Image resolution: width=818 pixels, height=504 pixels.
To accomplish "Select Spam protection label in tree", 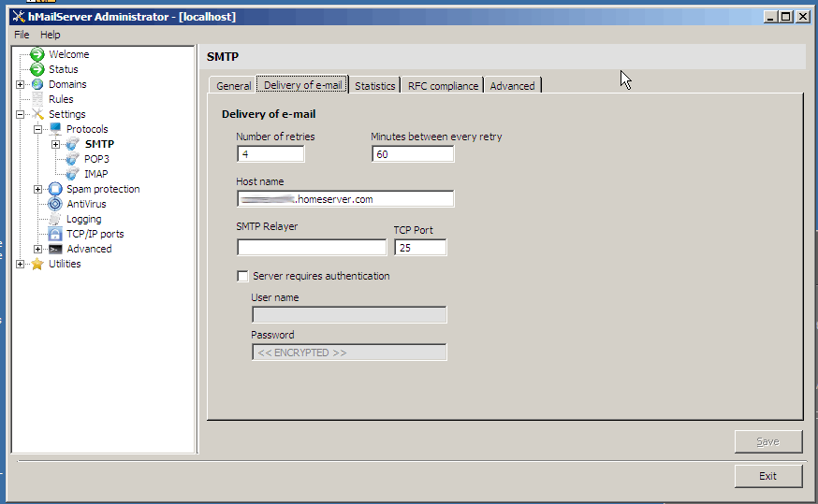I will [103, 189].
